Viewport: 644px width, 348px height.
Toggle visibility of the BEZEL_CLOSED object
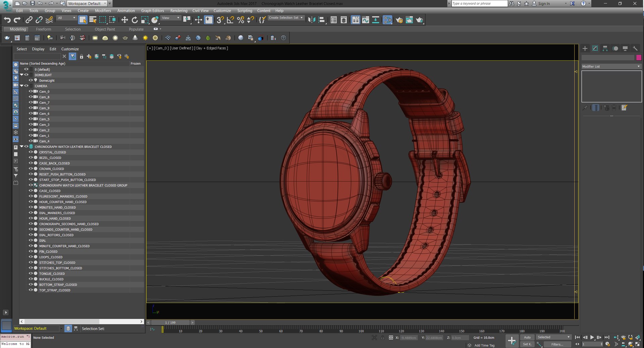pos(31,157)
